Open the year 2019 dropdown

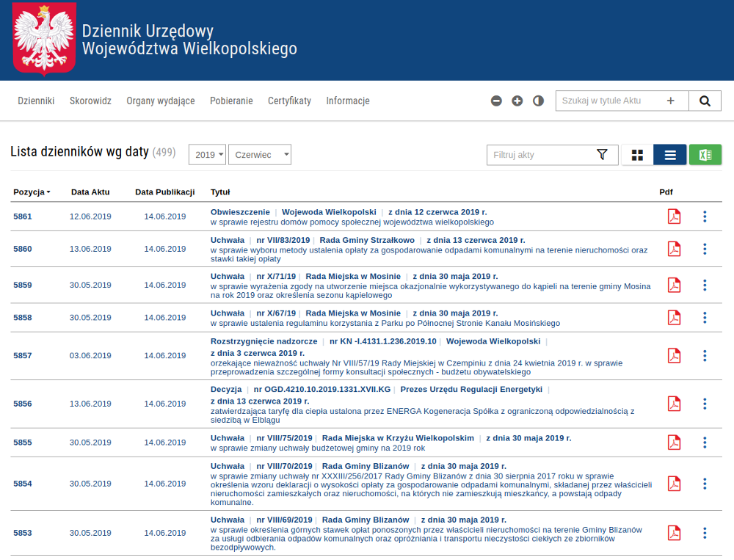pyautogui.click(x=208, y=155)
